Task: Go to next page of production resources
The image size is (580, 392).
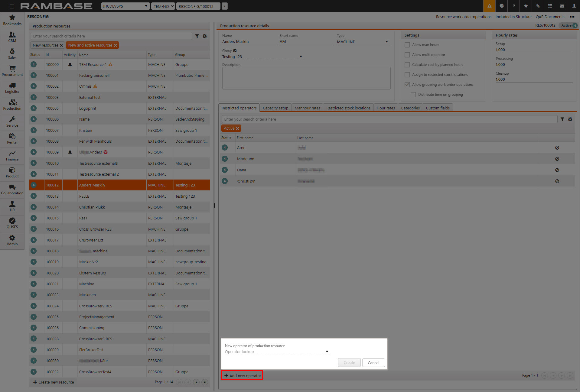Action: [x=196, y=382]
